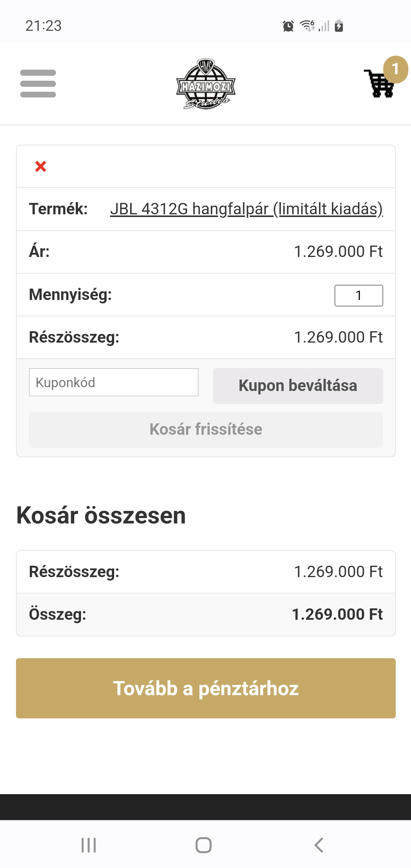Tap the cart item count badge
The image size is (411, 868).
[x=395, y=69]
